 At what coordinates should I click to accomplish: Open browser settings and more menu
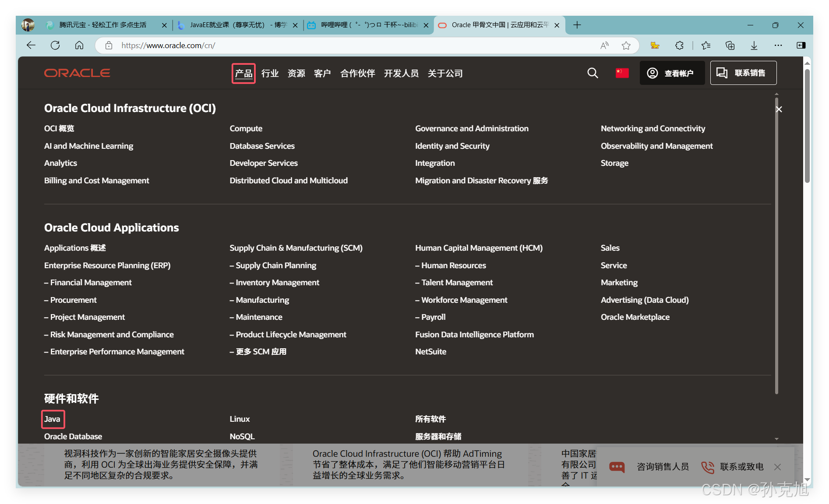[778, 45]
